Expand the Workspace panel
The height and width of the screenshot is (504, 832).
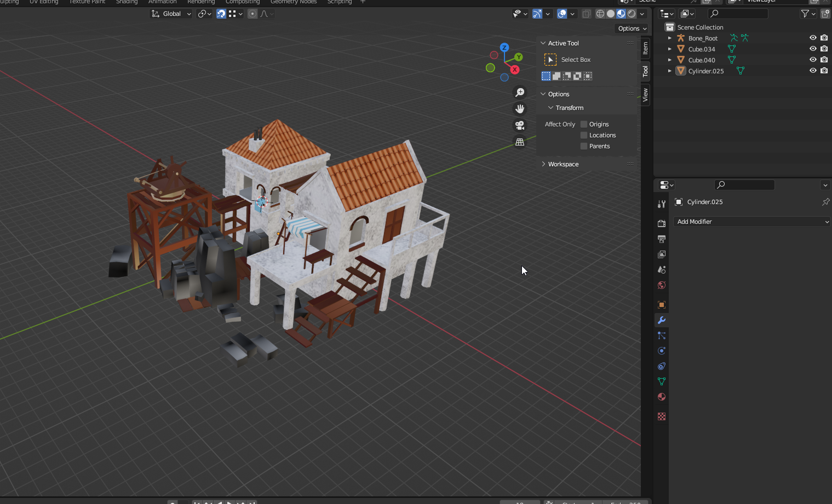click(x=563, y=164)
